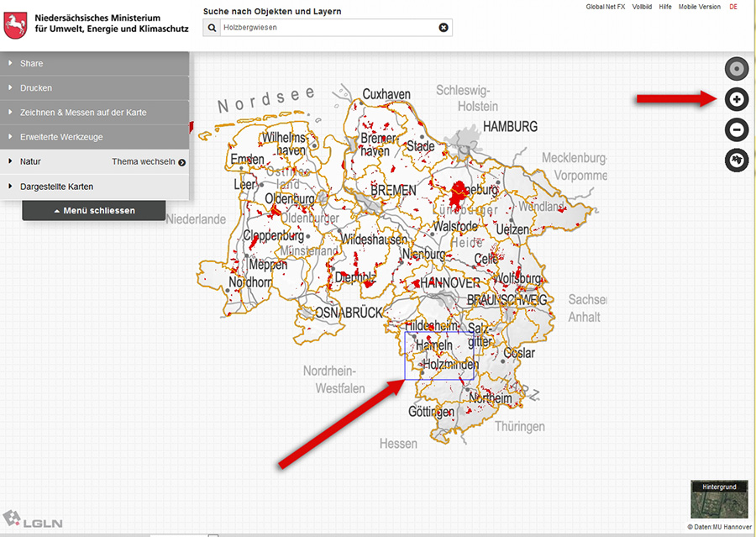
Task: Open Zeichnen & Messen auf der Karte
Action: point(94,112)
